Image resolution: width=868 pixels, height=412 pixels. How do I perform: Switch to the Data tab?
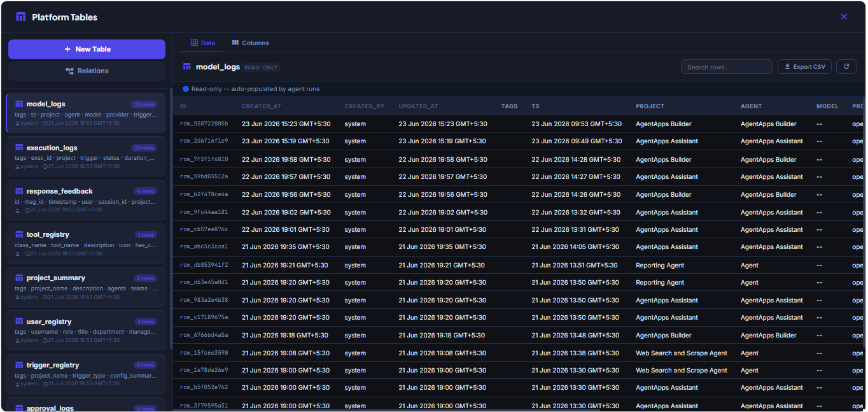(x=202, y=43)
